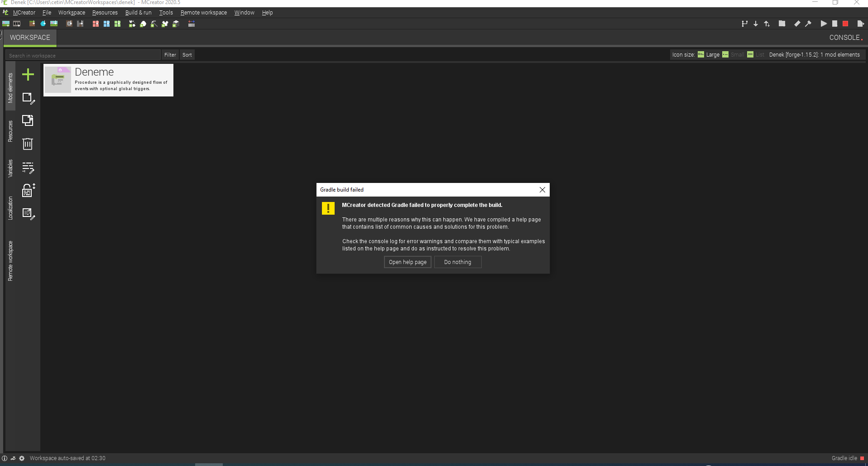Click the green grid import icon

tap(117, 24)
